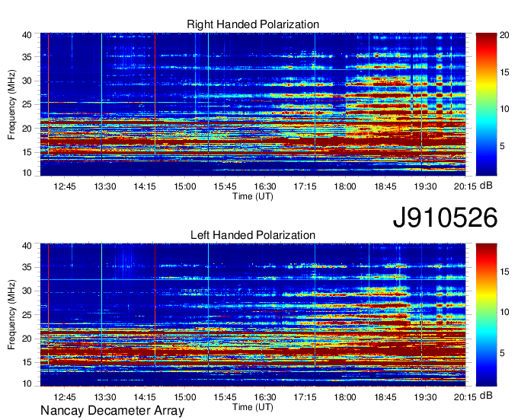The height and width of the screenshot is (420, 518).
Task: Click the lower colorbar beside left-handed plot
Action: click(486, 315)
